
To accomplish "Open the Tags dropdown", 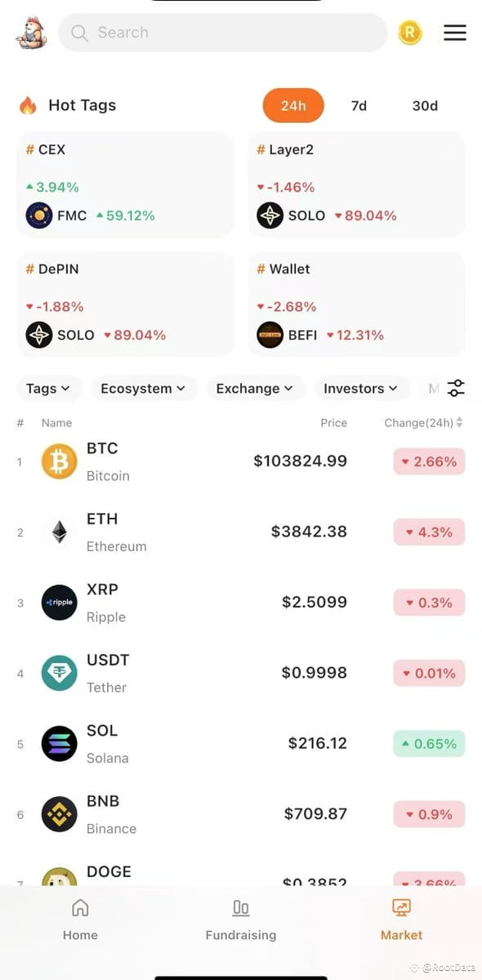I will 48,388.
